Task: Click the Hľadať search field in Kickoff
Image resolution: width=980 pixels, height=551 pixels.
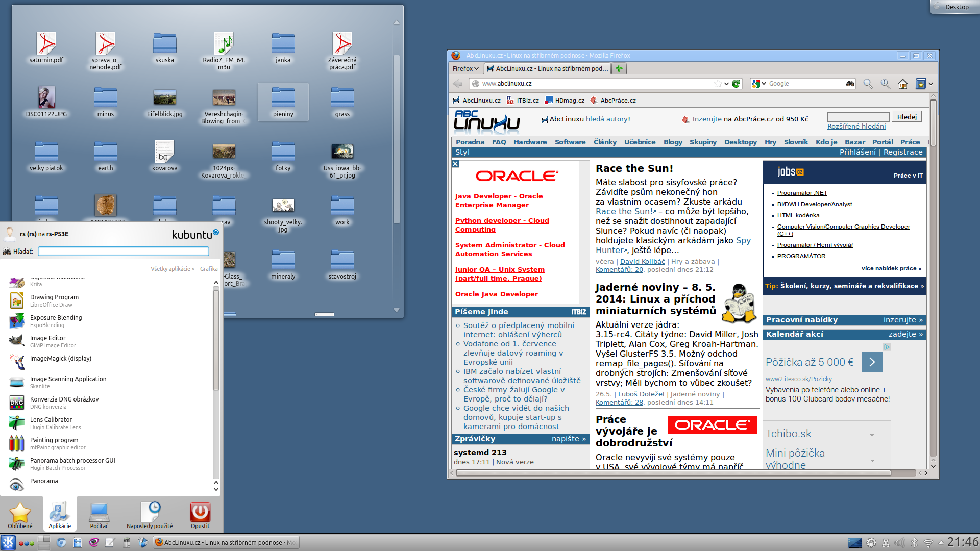Action: pyautogui.click(x=124, y=251)
